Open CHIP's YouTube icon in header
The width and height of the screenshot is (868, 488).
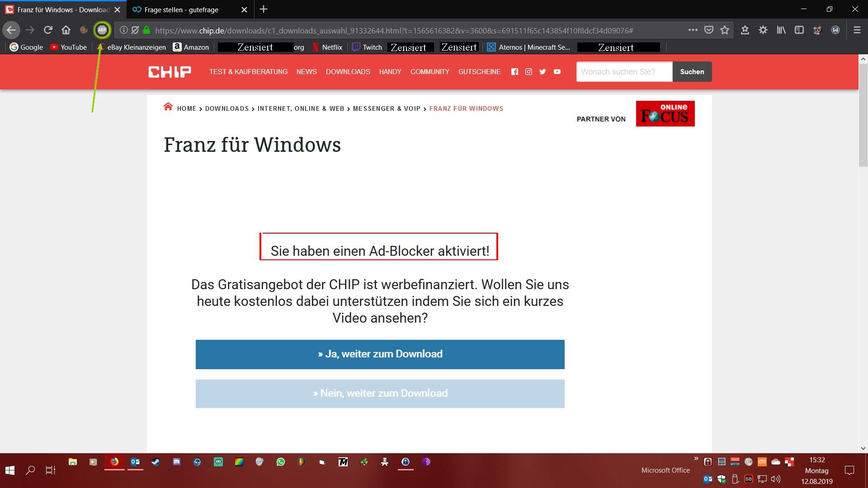(557, 72)
